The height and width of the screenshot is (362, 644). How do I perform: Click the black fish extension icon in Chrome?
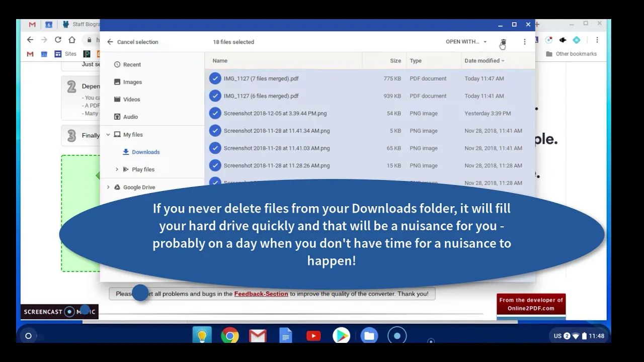pyautogui.click(x=562, y=40)
